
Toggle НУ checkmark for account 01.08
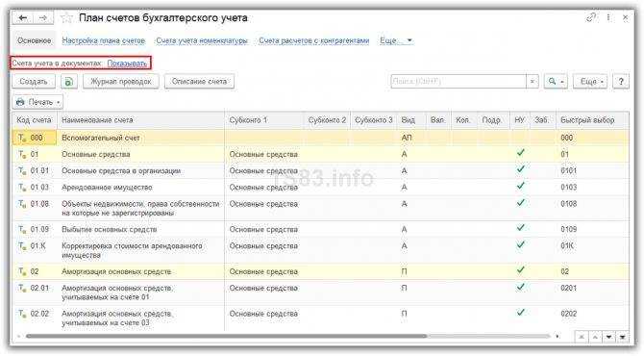[x=520, y=203]
